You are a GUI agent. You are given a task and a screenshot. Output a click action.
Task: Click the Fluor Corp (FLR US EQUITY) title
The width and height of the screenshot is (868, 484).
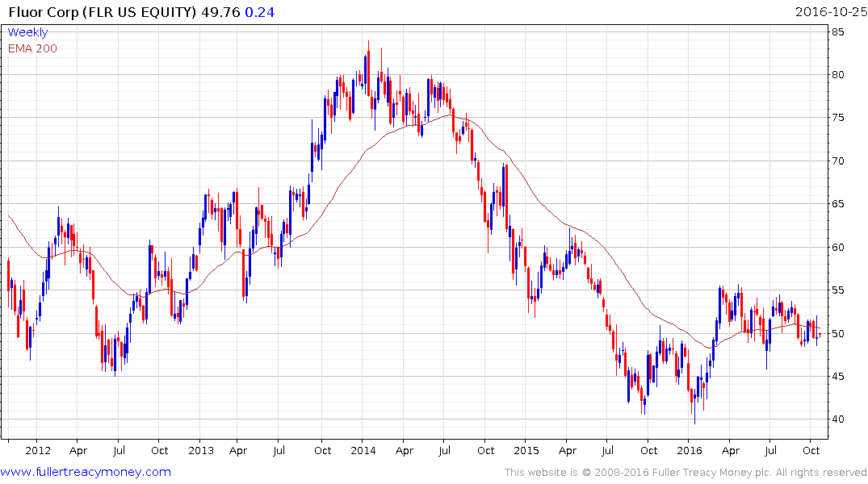pos(102,12)
